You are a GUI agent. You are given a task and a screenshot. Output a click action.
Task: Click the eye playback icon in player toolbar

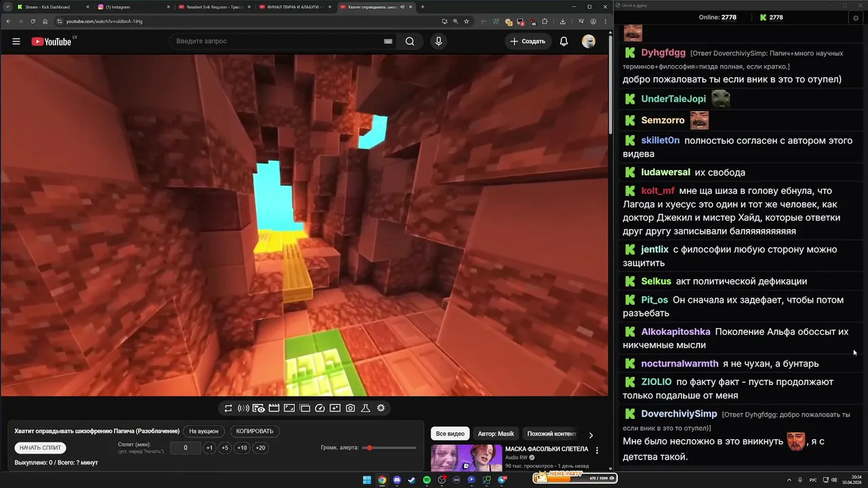pyautogui.click(x=258, y=408)
